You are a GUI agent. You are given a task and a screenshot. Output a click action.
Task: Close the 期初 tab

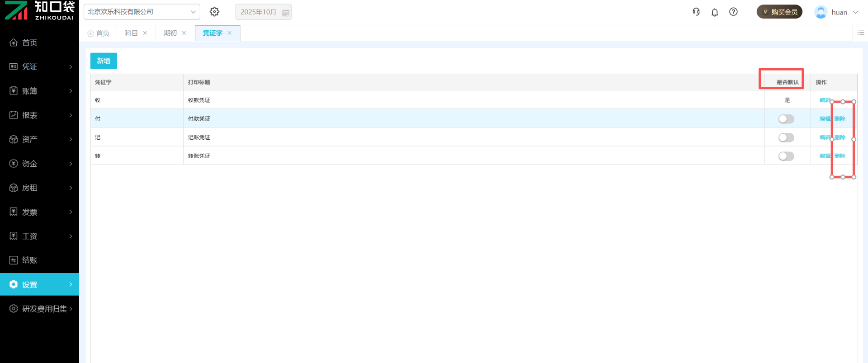point(184,33)
